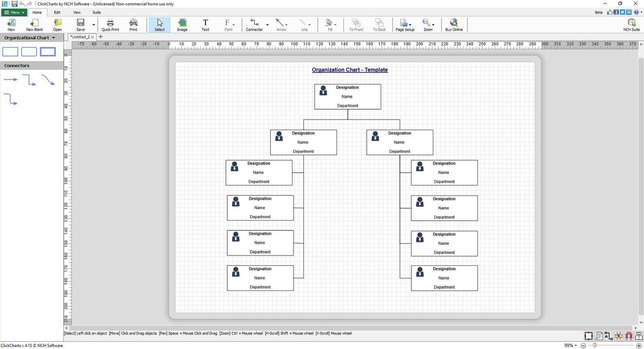Switch to the View ribbon tab
The height and width of the screenshot is (349, 644).
(x=77, y=12)
